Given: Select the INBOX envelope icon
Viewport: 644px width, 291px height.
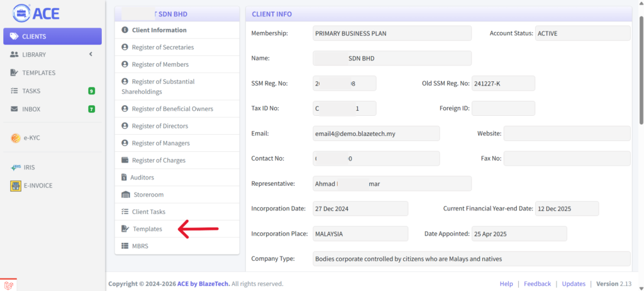Looking at the screenshot, I should pyautogui.click(x=14, y=109).
